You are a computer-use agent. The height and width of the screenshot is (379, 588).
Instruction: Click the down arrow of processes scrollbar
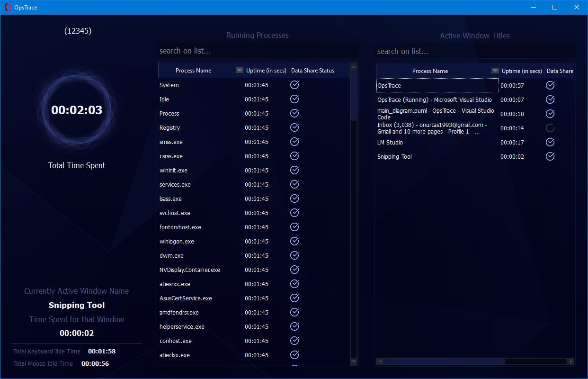click(x=353, y=362)
